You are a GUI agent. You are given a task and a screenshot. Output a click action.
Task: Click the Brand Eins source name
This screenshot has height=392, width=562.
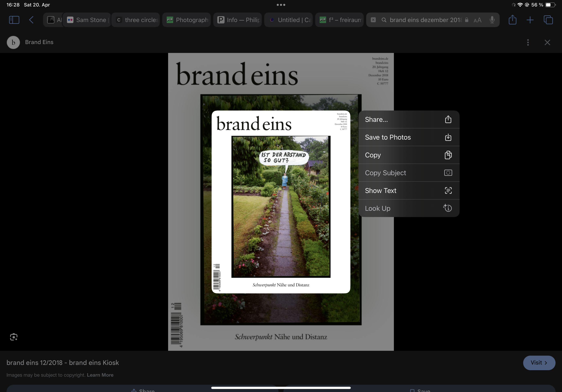point(39,42)
